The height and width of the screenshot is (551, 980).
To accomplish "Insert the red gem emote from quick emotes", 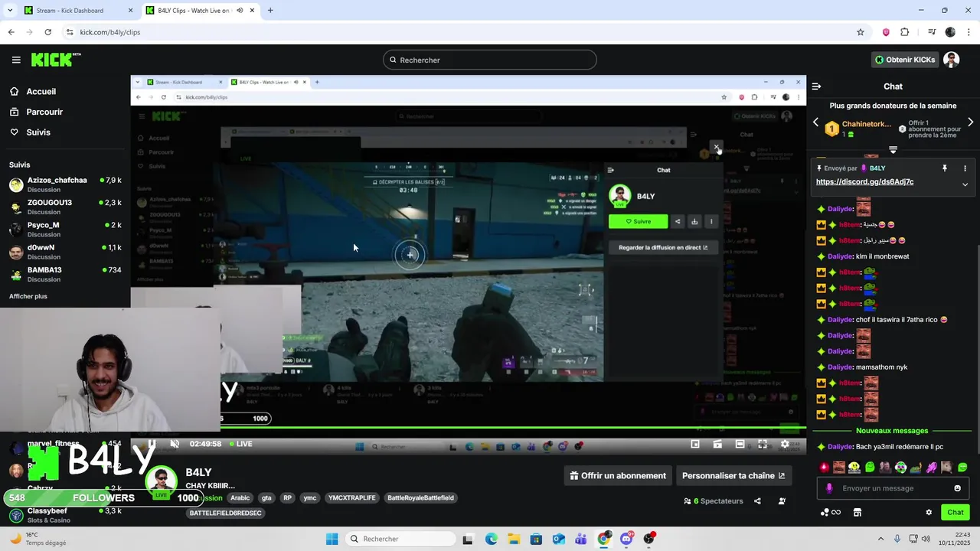I will point(825,468).
